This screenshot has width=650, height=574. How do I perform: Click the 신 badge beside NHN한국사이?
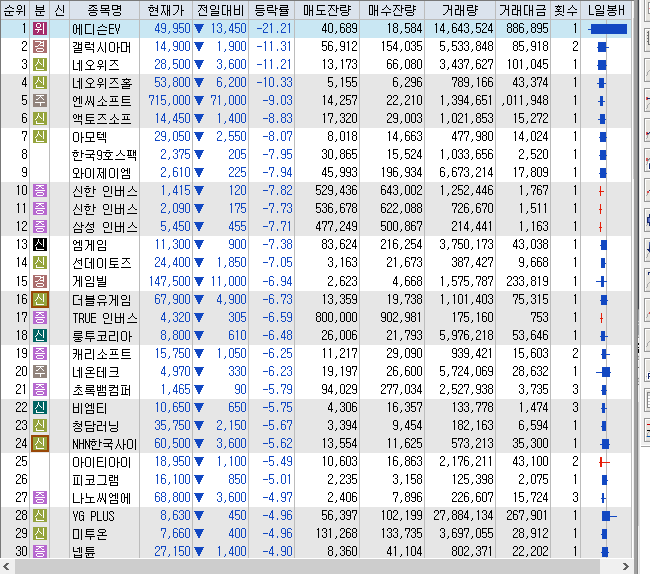tap(40, 443)
